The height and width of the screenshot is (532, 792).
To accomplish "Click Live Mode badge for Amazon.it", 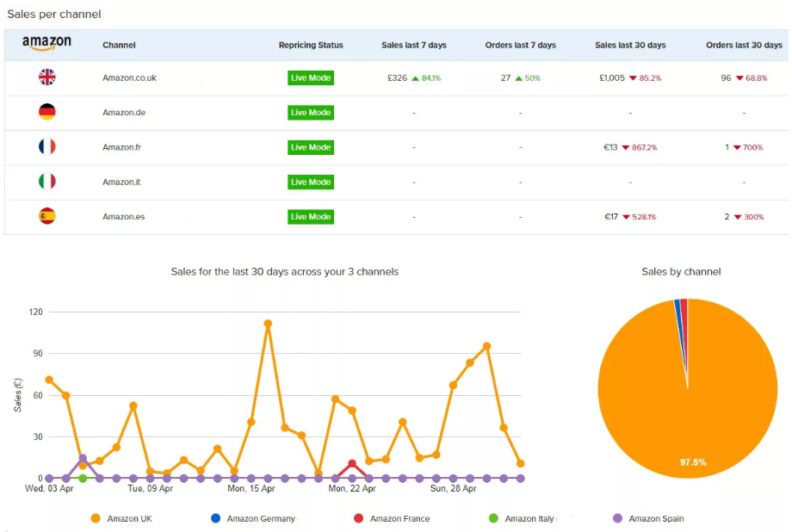I will [311, 182].
